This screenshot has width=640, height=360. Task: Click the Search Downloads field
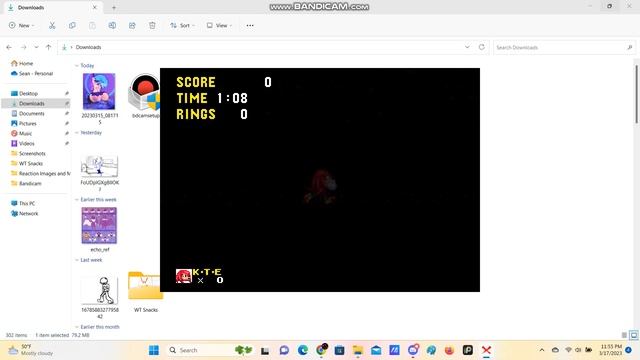[x=564, y=47]
